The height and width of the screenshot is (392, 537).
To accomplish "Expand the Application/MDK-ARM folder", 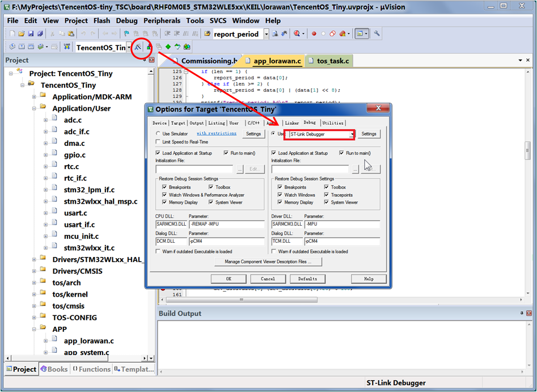I will pyautogui.click(x=34, y=97).
